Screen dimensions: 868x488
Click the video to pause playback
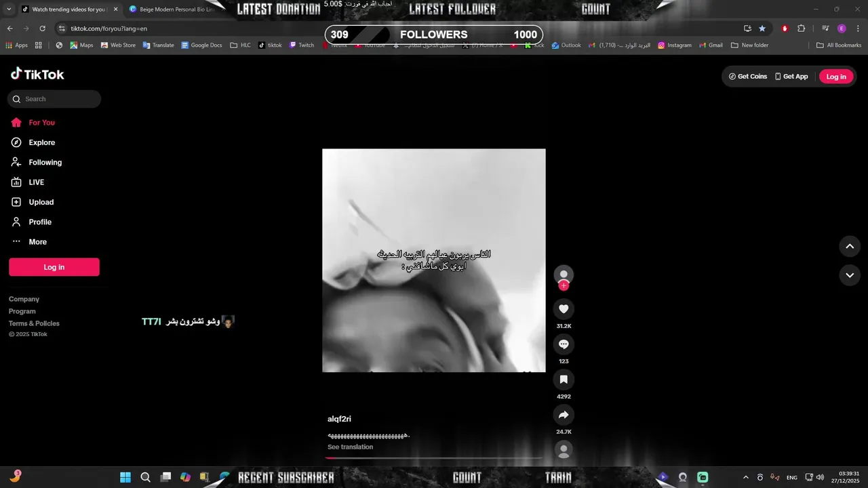[x=434, y=260]
